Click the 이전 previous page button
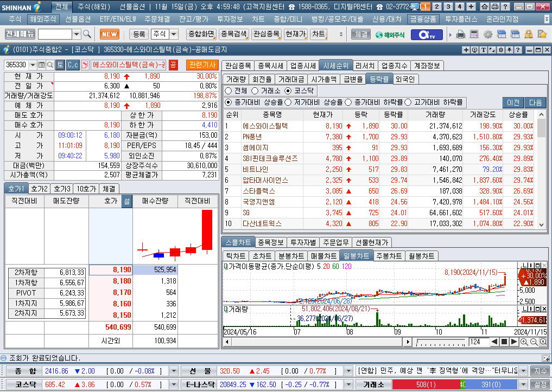This screenshot has height=392, width=552. click(x=513, y=102)
